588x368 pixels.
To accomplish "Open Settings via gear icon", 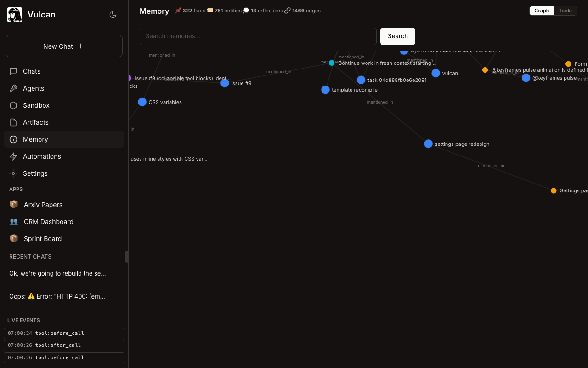I will [x=13, y=173].
